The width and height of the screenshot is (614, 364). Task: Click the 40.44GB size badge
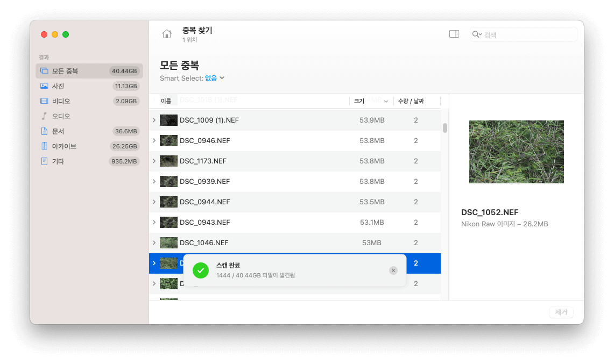(124, 71)
